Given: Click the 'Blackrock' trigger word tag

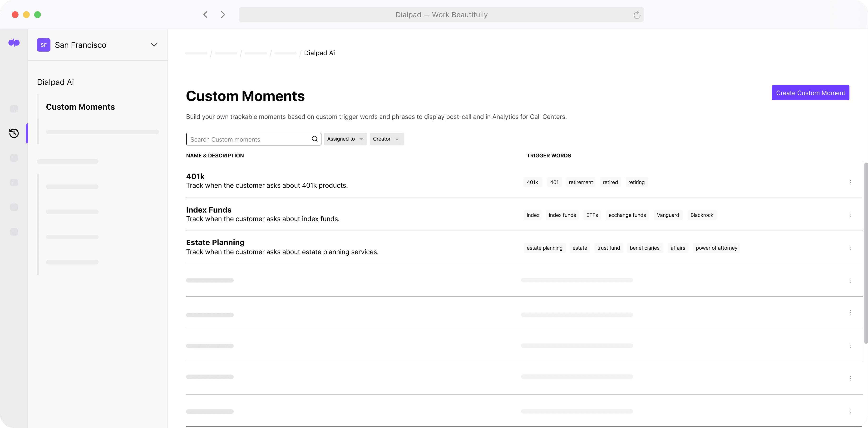Looking at the screenshot, I should pyautogui.click(x=701, y=215).
